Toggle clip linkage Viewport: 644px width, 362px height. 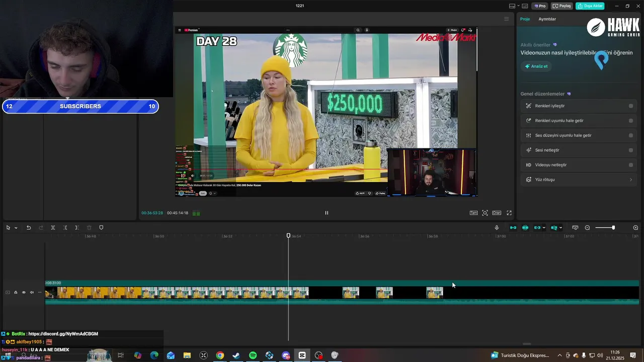click(x=537, y=228)
